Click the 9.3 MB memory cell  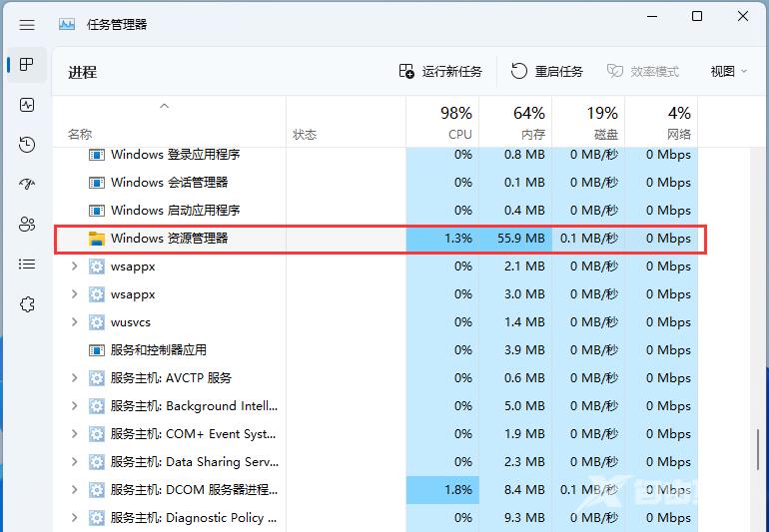(x=515, y=518)
